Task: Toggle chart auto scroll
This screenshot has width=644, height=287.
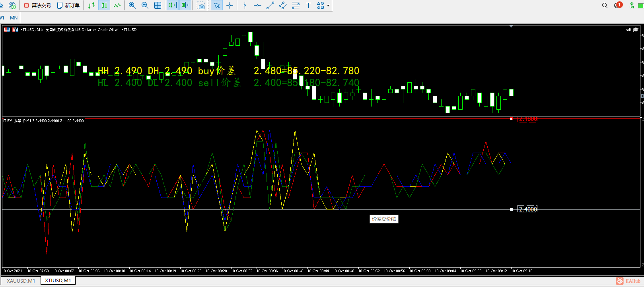Action: coord(172,6)
